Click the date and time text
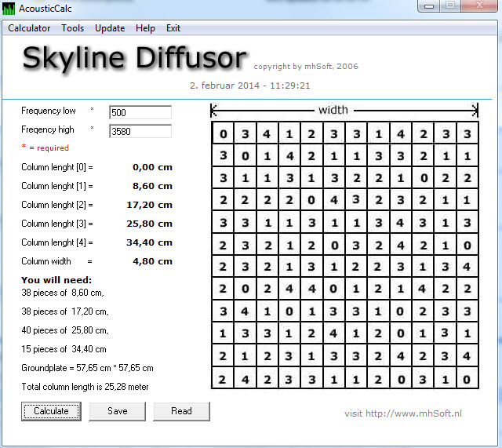 (250, 86)
